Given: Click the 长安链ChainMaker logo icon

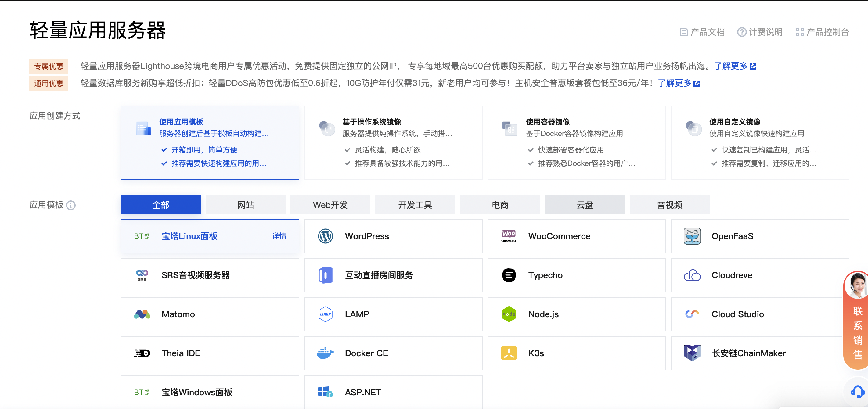Looking at the screenshot, I should click(x=692, y=353).
